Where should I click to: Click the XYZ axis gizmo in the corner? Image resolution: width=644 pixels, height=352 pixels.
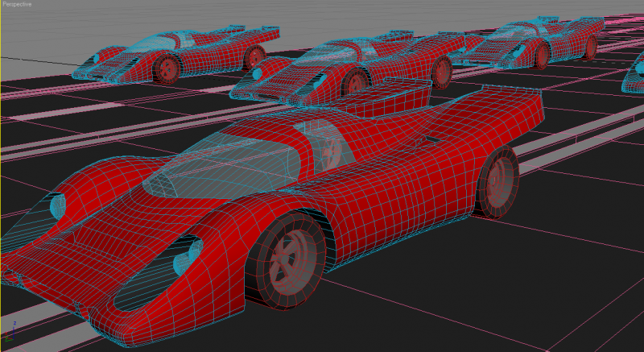[14, 327]
